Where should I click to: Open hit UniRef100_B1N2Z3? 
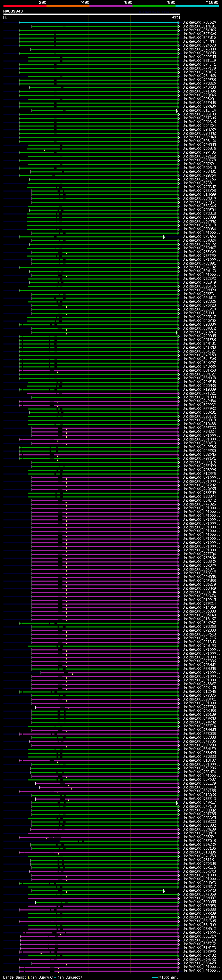coord(199,948)
